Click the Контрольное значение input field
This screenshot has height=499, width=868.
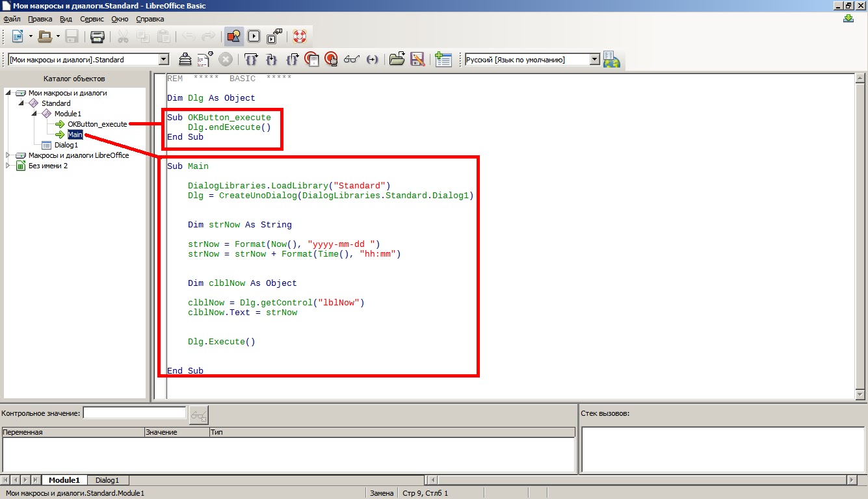click(133, 412)
